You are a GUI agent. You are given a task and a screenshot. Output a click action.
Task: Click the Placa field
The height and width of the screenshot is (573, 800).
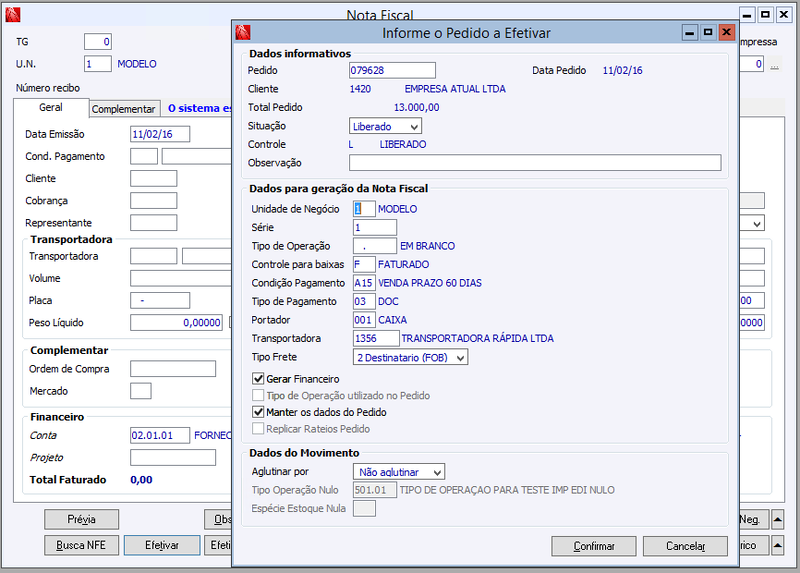[160, 301]
